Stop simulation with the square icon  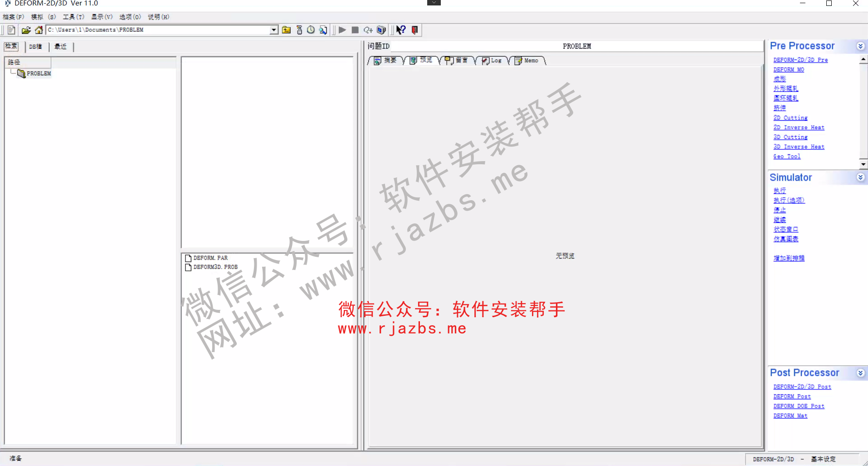[355, 30]
